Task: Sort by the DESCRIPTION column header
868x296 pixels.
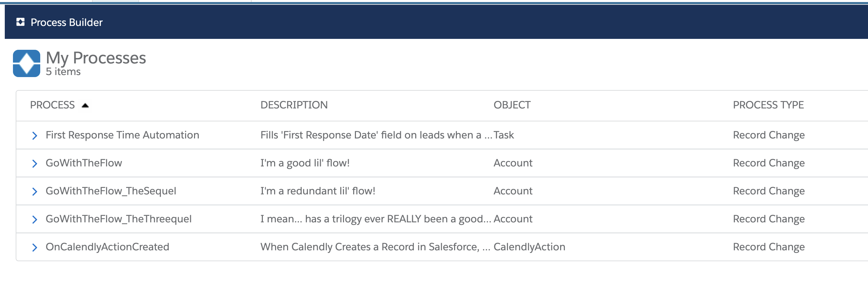Action: point(294,105)
